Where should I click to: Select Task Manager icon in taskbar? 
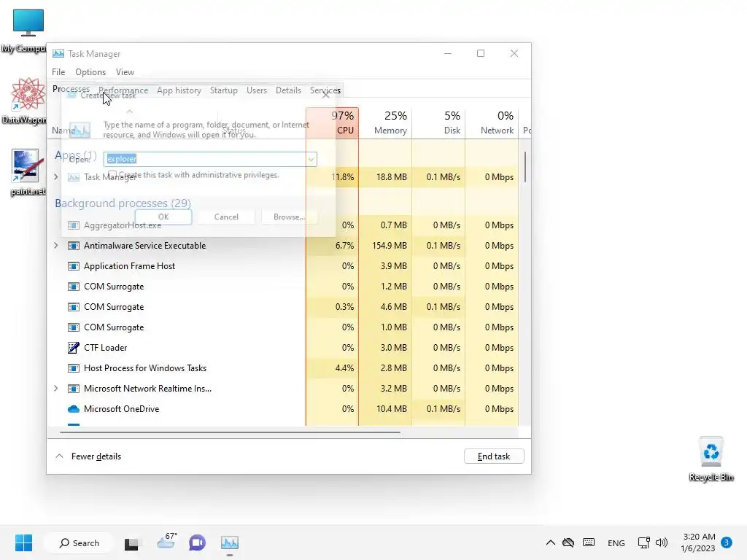click(230, 542)
